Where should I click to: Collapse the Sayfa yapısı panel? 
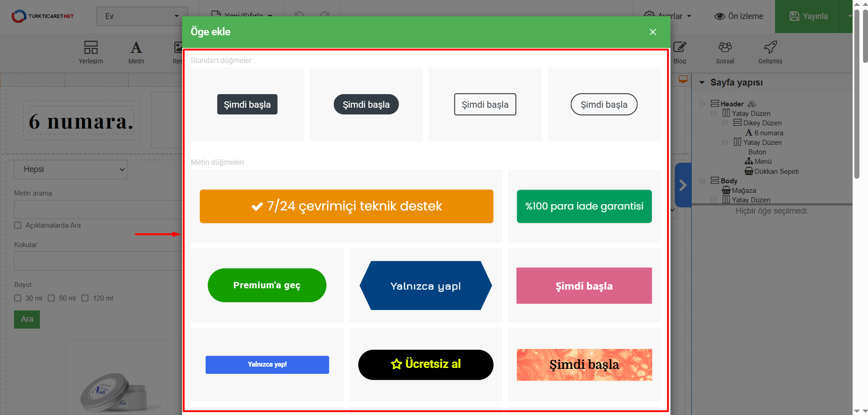pos(702,82)
